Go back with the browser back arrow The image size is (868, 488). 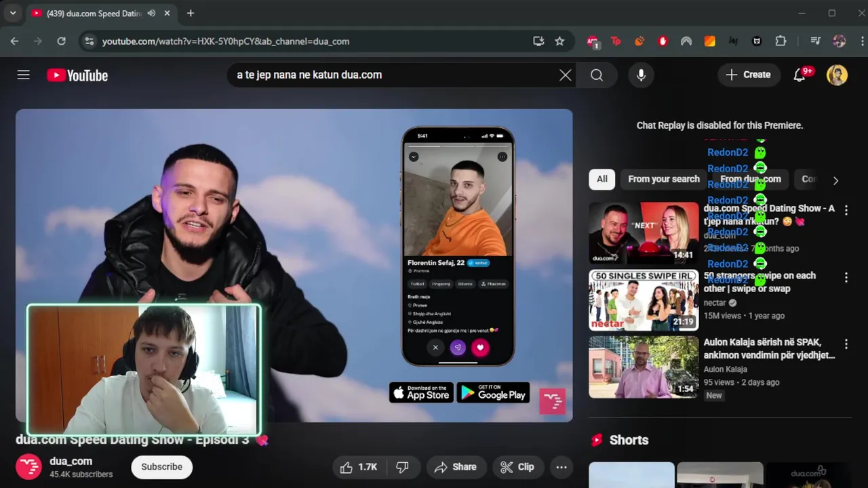pyautogui.click(x=14, y=41)
